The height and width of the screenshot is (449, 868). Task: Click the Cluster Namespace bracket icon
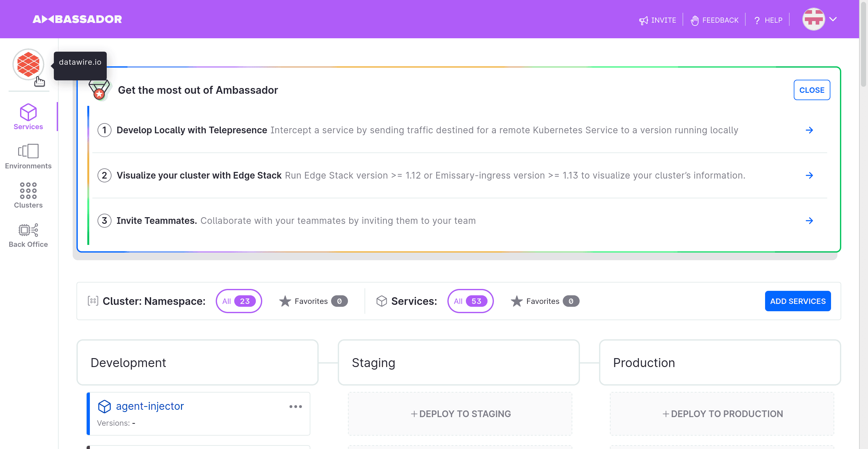93,301
